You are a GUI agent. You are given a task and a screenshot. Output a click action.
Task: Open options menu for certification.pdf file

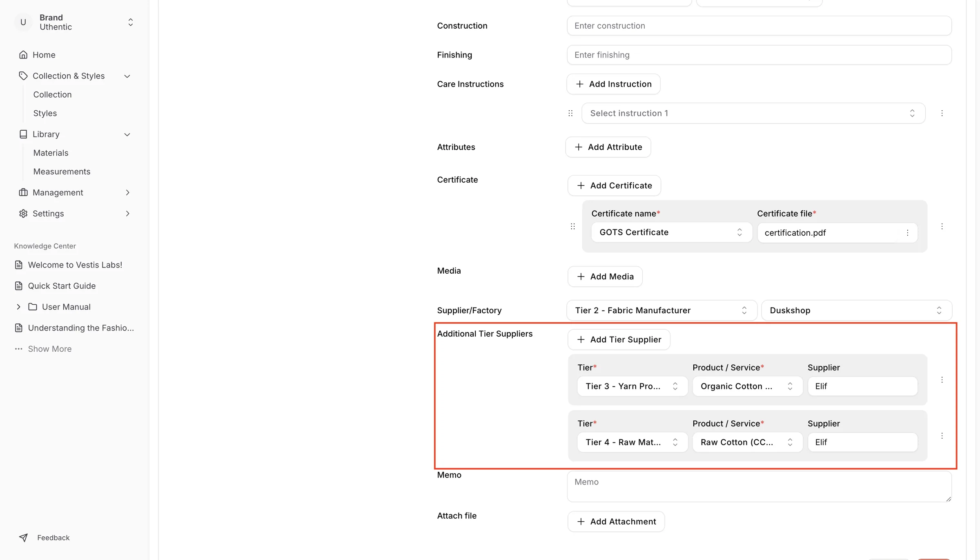click(x=908, y=233)
